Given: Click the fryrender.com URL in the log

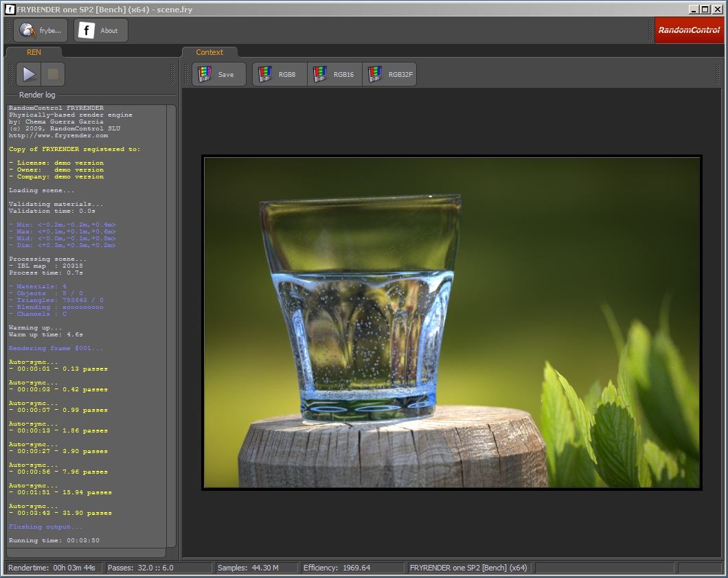Looking at the screenshot, I should 58,135.
